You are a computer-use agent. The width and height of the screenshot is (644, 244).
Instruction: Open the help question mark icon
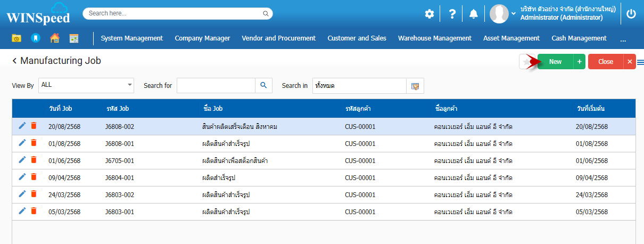452,14
